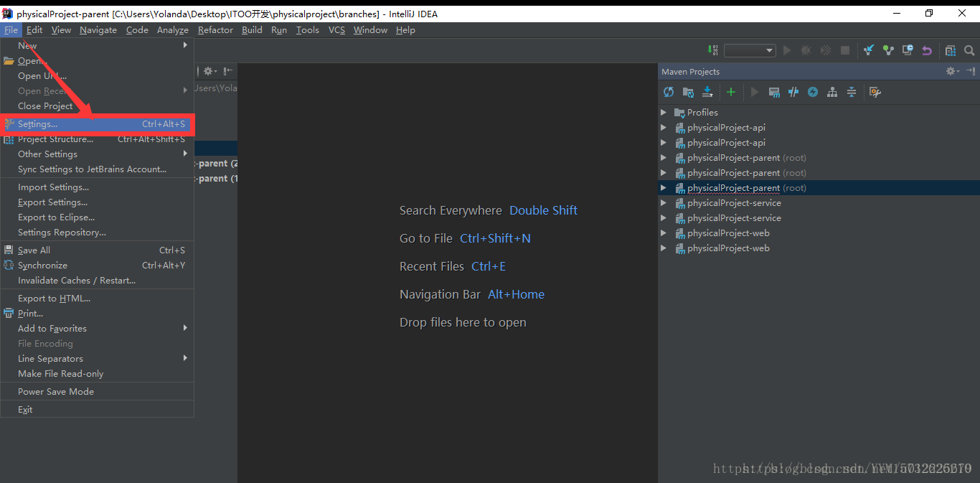Collapse all in Maven Projects tree
The height and width of the screenshot is (483, 980).
tap(852, 92)
